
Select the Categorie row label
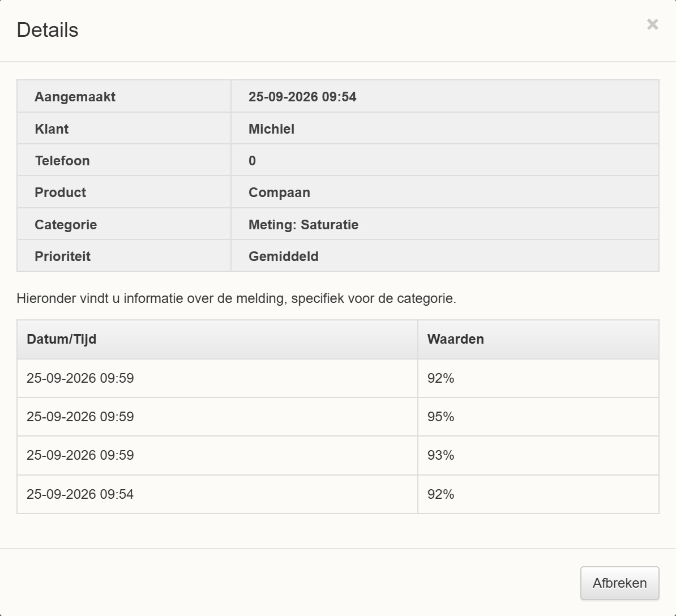pos(66,225)
